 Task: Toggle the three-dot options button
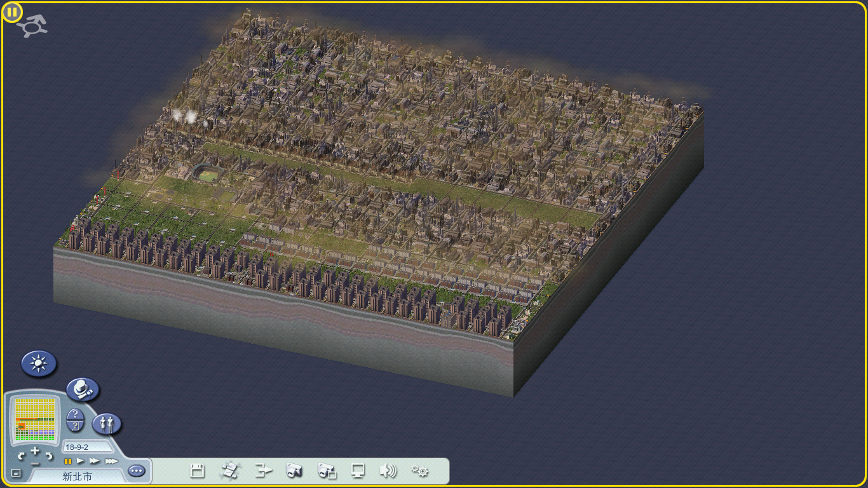tap(137, 471)
